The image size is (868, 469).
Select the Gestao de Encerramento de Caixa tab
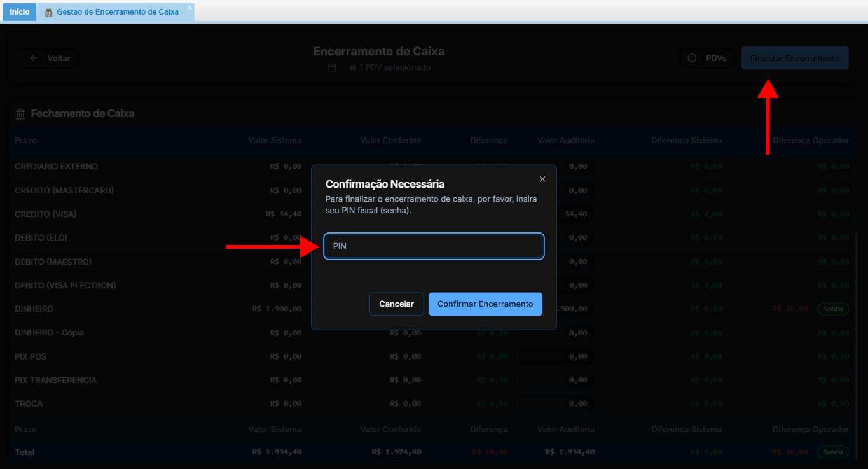[117, 12]
